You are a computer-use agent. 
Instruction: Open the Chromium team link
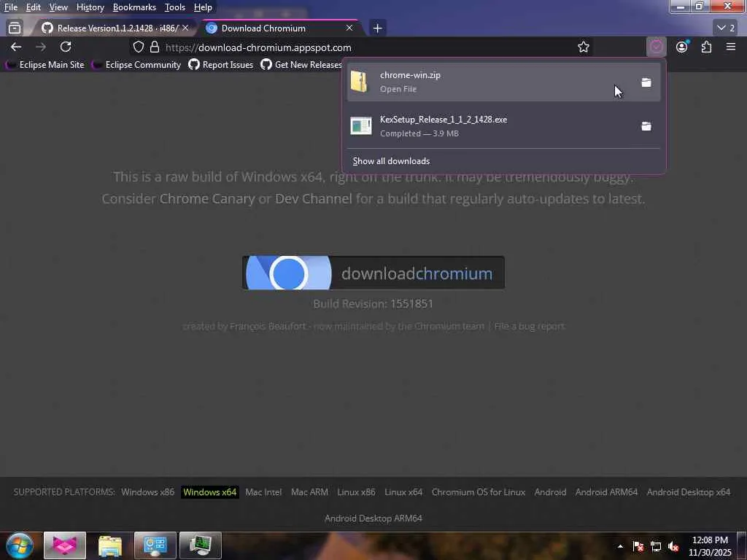click(449, 326)
